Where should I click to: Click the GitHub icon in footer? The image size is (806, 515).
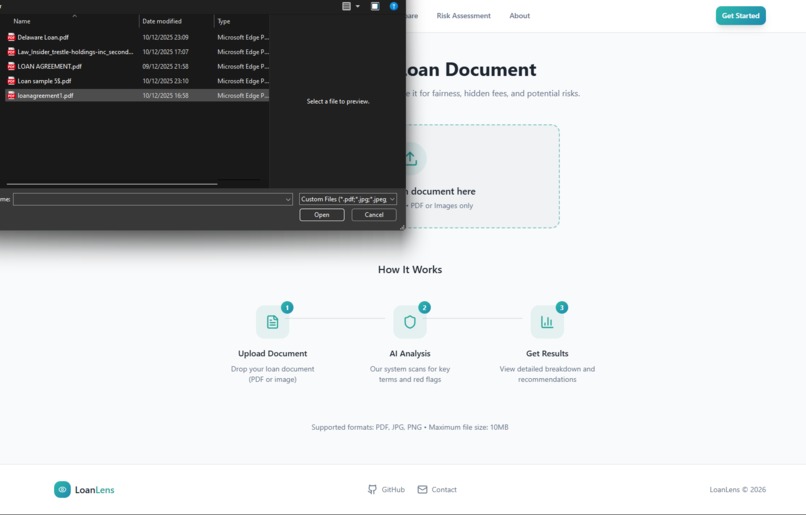point(372,489)
